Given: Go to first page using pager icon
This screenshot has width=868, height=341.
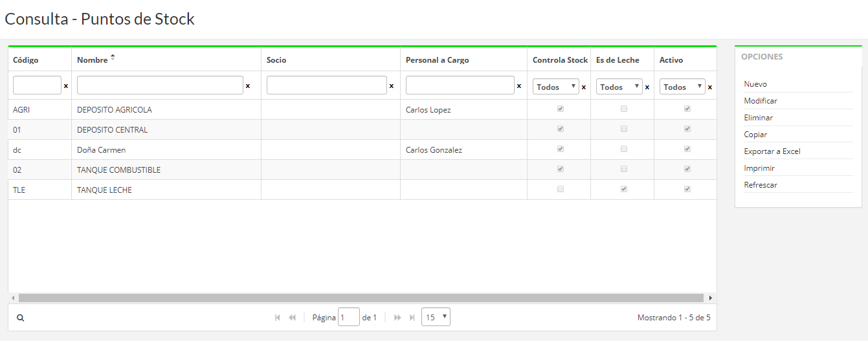Looking at the screenshot, I should [x=278, y=318].
